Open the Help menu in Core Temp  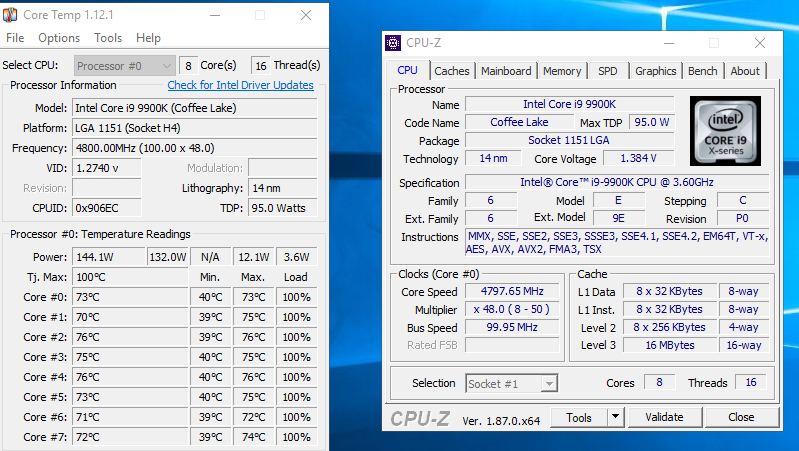(148, 38)
